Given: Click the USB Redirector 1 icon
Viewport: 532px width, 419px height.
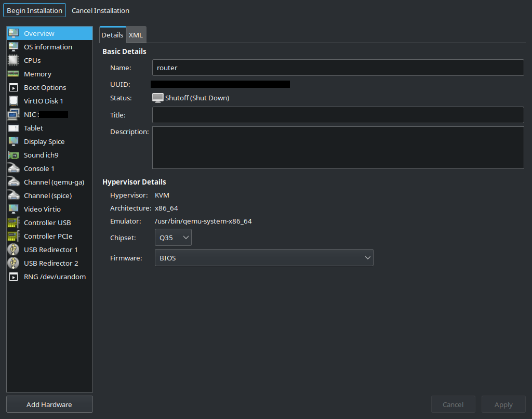Looking at the screenshot, I should [x=14, y=250].
